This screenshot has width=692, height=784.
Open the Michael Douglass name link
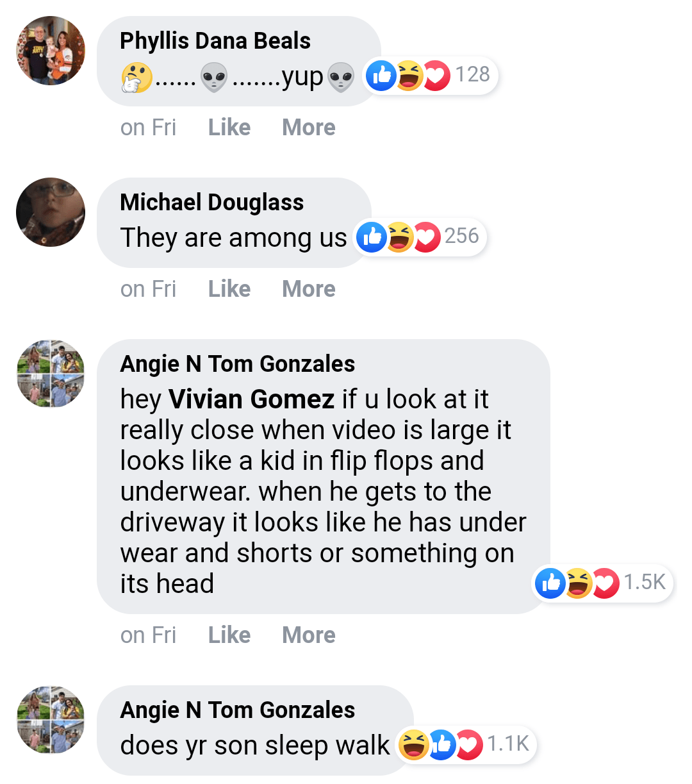212,203
